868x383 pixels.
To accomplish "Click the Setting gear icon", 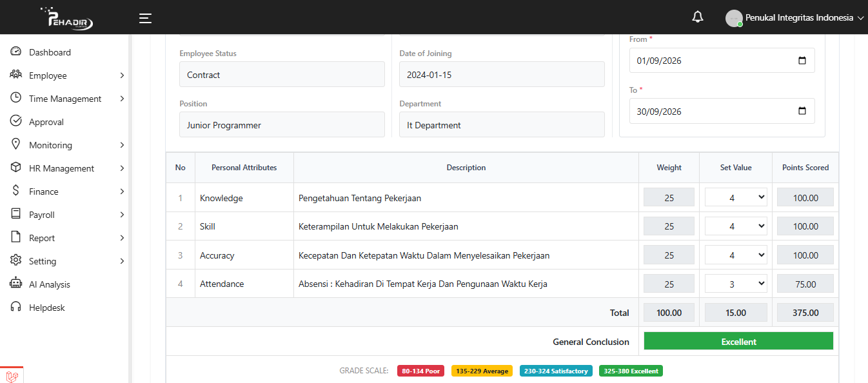I will click(16, 260).
